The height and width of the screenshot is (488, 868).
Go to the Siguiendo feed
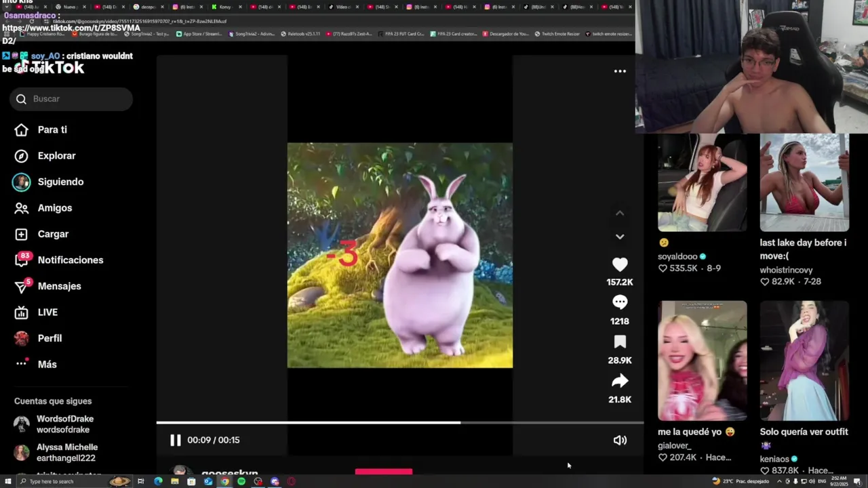click(x=49, y=182)
